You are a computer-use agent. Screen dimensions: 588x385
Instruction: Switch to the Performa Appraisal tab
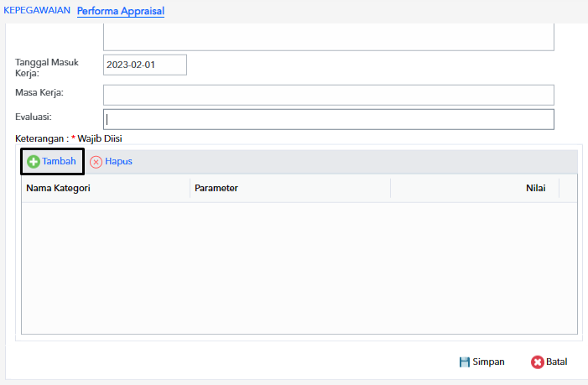[121, 11]
